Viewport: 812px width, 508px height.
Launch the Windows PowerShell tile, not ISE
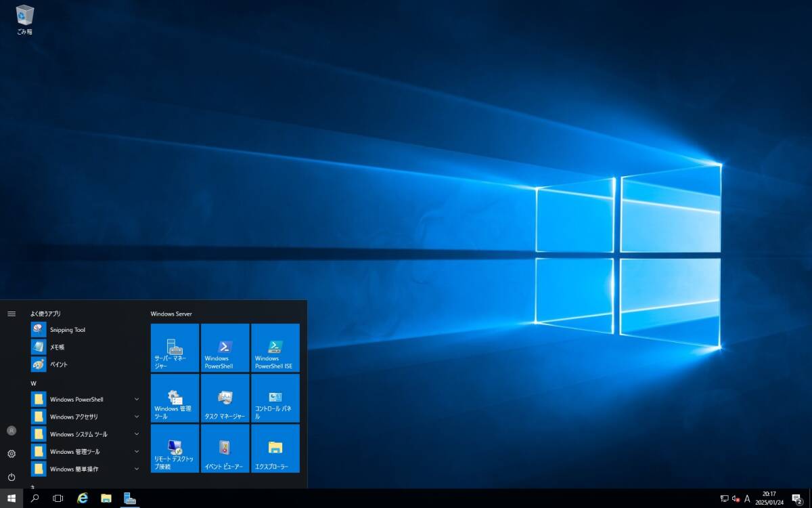(x=225, y=347)
